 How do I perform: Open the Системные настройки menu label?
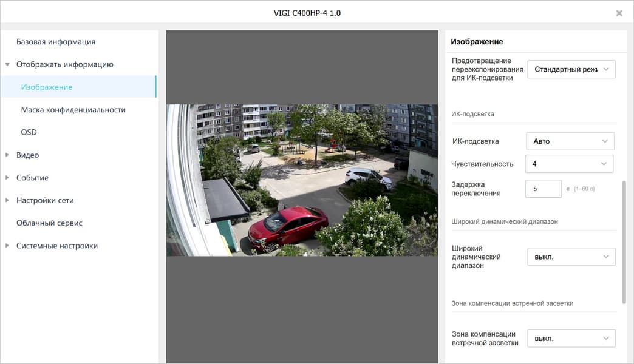click(x=57, y=245)
